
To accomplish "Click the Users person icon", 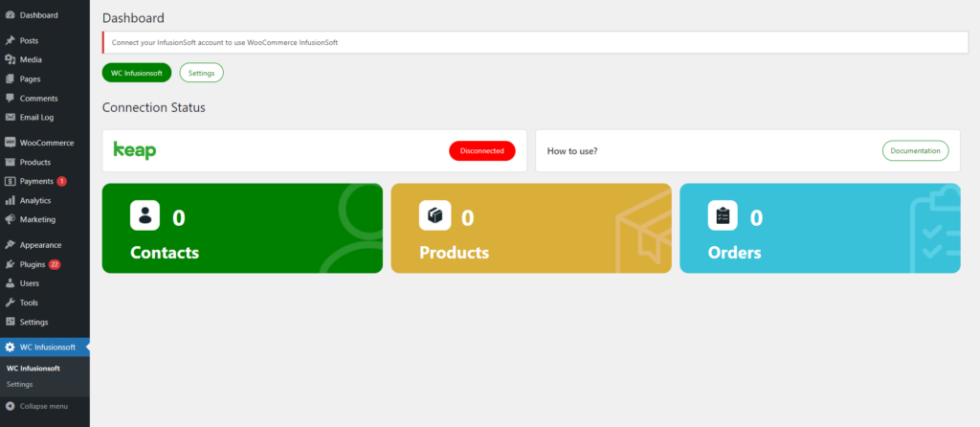I will 10,283.
